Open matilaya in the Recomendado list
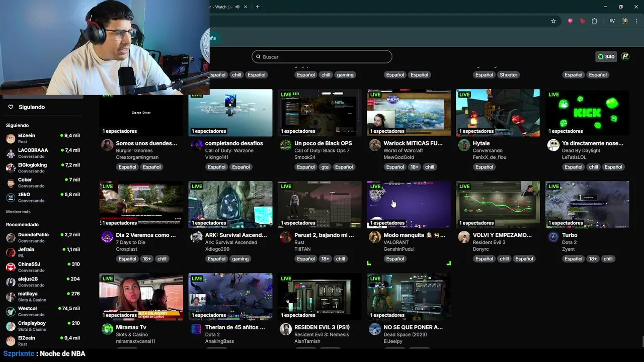The width and height of the screenshot is (644, 362). click(43, 297)
